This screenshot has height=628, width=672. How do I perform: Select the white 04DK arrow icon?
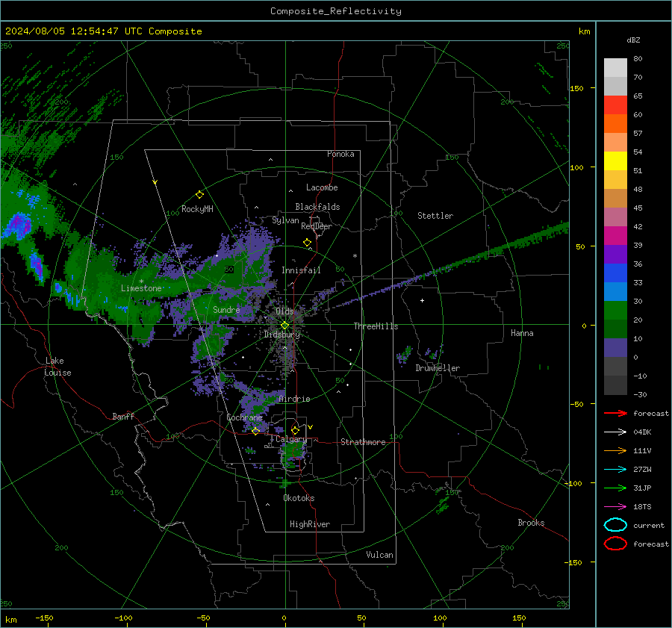pyautogui.click(x=615, y=432)
